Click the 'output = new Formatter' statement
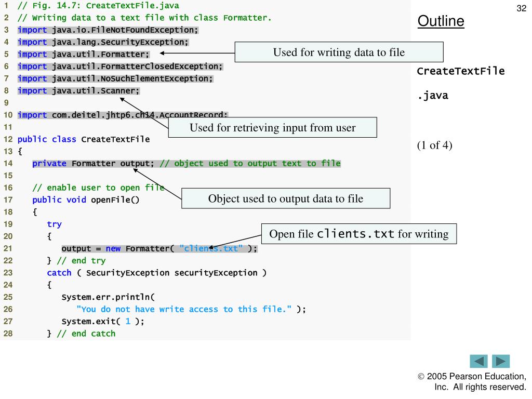The height and width of the screenshot is (399, 532). [x=159, y=249]
